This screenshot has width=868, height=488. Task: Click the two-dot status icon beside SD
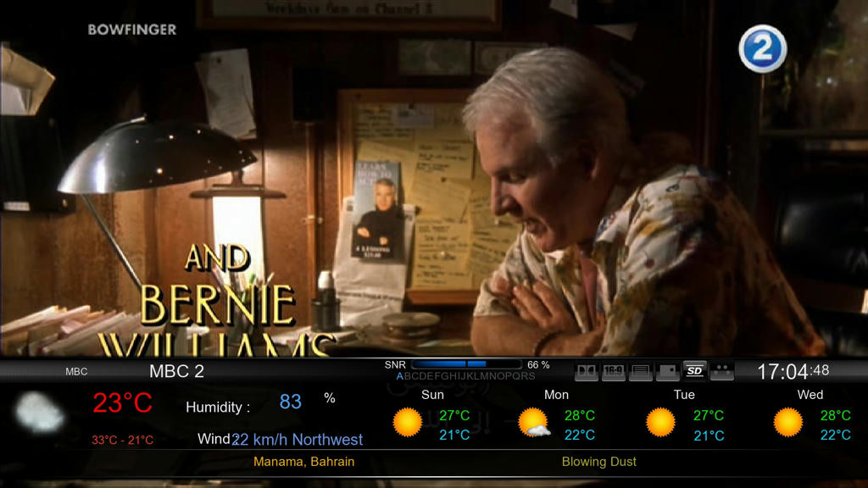[722, 371]
